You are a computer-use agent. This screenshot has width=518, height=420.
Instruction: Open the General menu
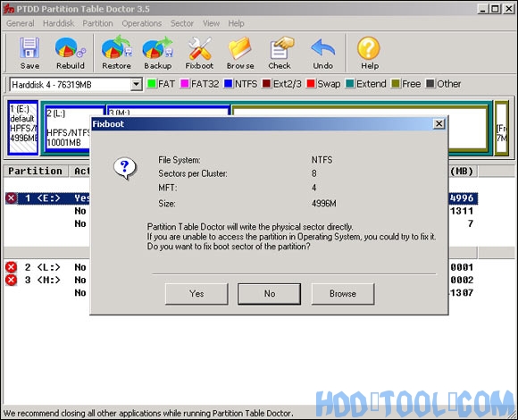[x=21, y=23]
